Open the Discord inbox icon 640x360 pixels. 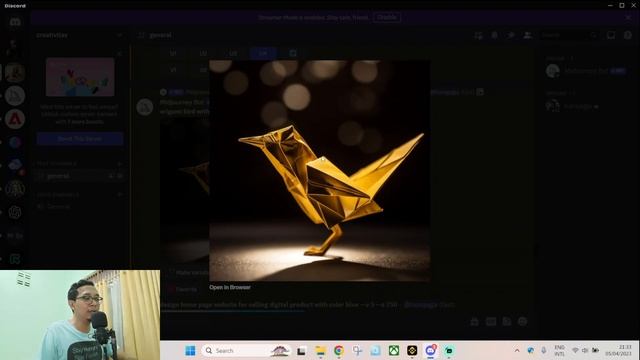(611, 36)
